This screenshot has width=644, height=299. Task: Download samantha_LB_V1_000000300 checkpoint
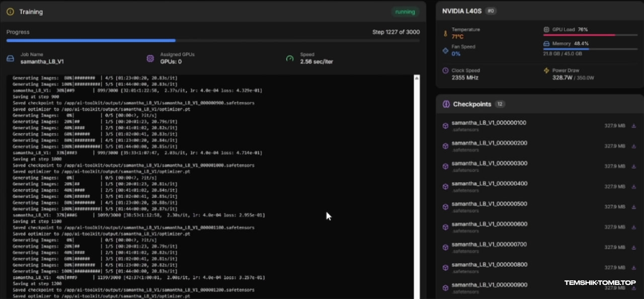tap(634, 166)
